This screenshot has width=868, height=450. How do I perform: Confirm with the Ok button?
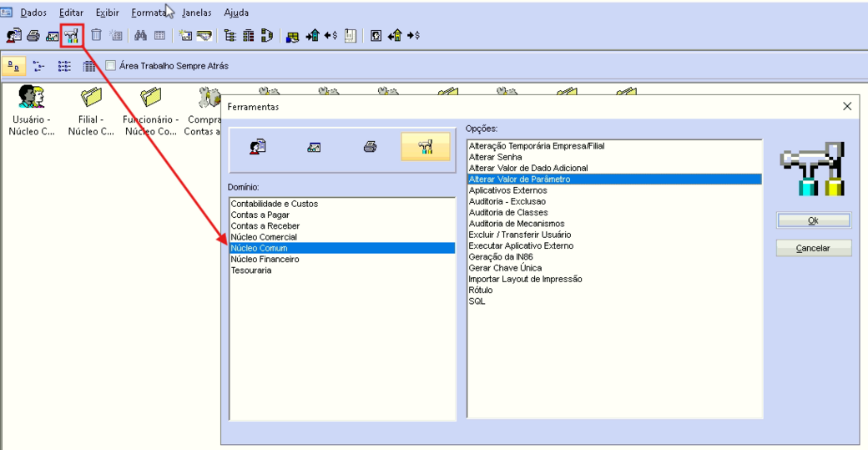point(813,220)
